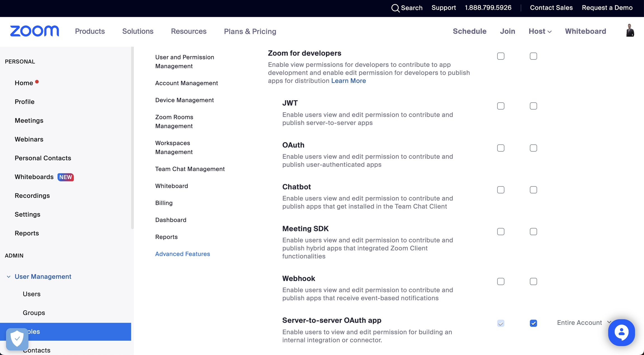Open the user profile avatar
The height and width of the screenshot is (355, 644).
630,30
